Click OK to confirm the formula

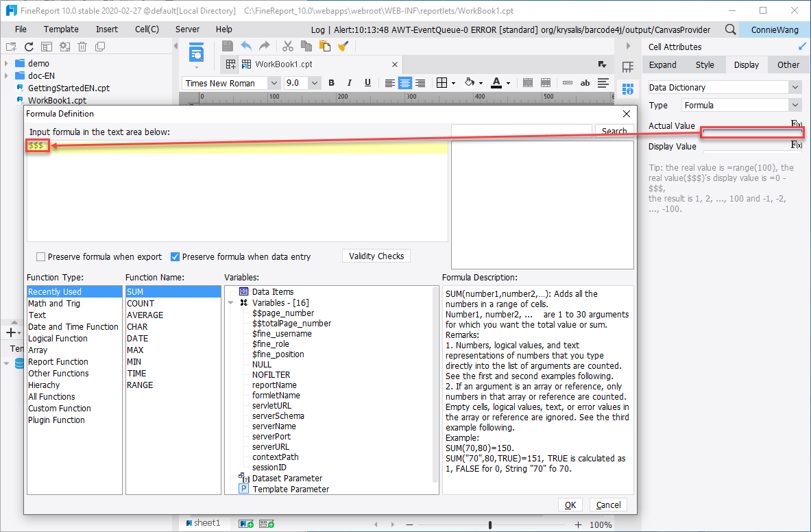570,505
